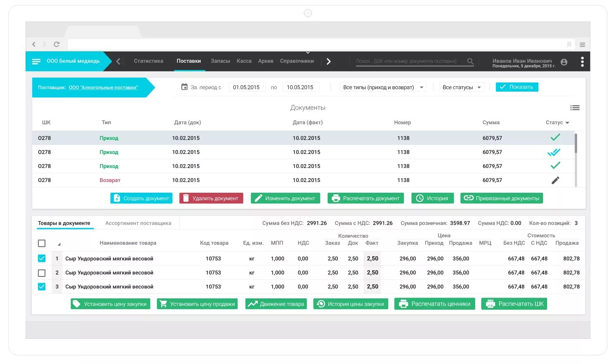The image size is (616, 364).
Task: Click the end date field 10.05.2015
Action: [x=300, y=87]
